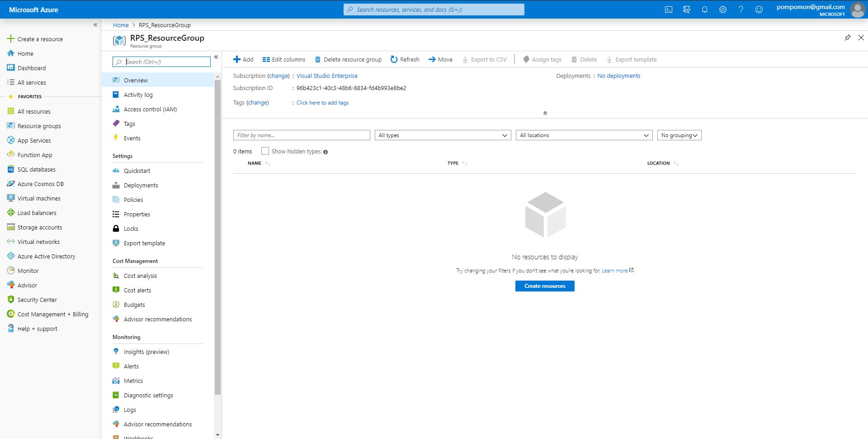Click the Refresh toolbar button
Image resolution: width=868 pixels, height=439 pixels.
(x=405, y=59)
